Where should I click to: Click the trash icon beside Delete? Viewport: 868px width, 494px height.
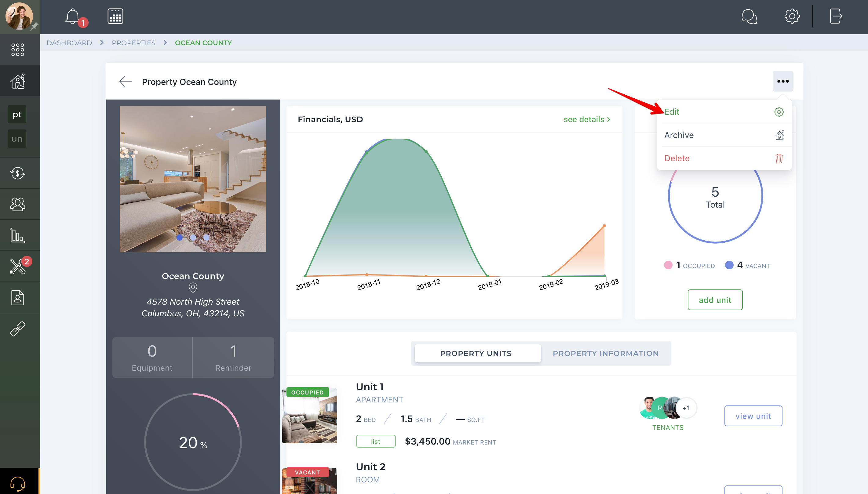tap(779, 158)
